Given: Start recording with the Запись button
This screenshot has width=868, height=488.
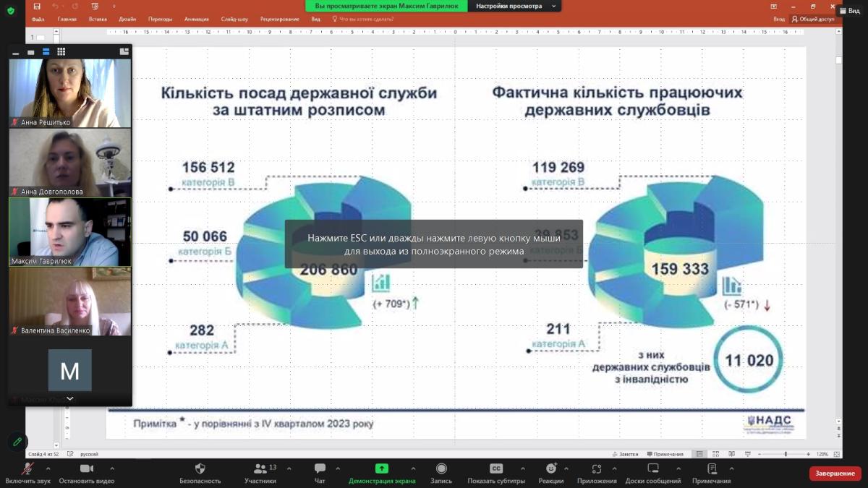Looking at the screenshot, I should (441, 473).
